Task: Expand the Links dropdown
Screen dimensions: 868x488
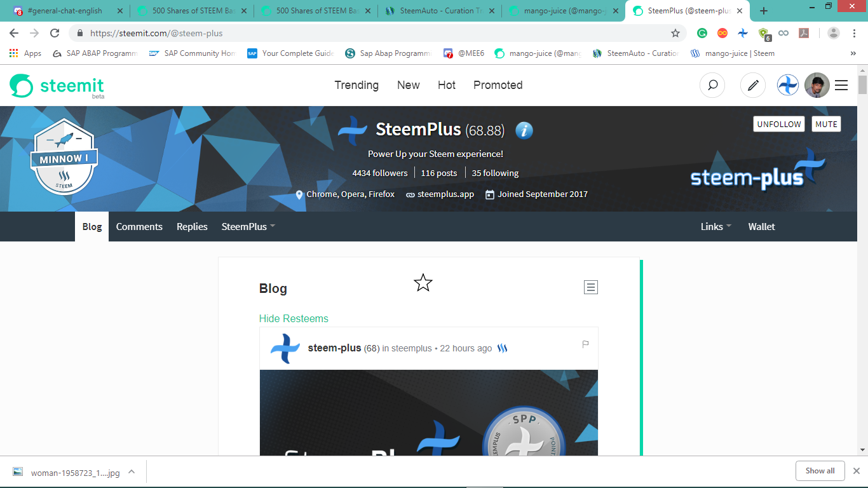Action: [716, 227]
